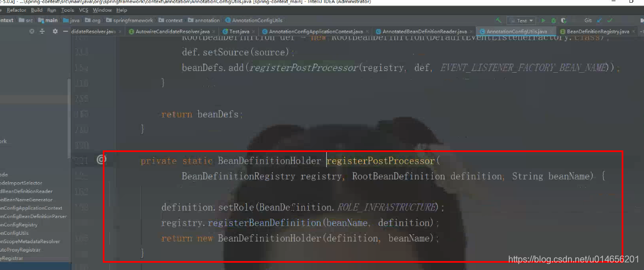Select ...onScopeMetadataResolver in project tree

coord(30,241)
